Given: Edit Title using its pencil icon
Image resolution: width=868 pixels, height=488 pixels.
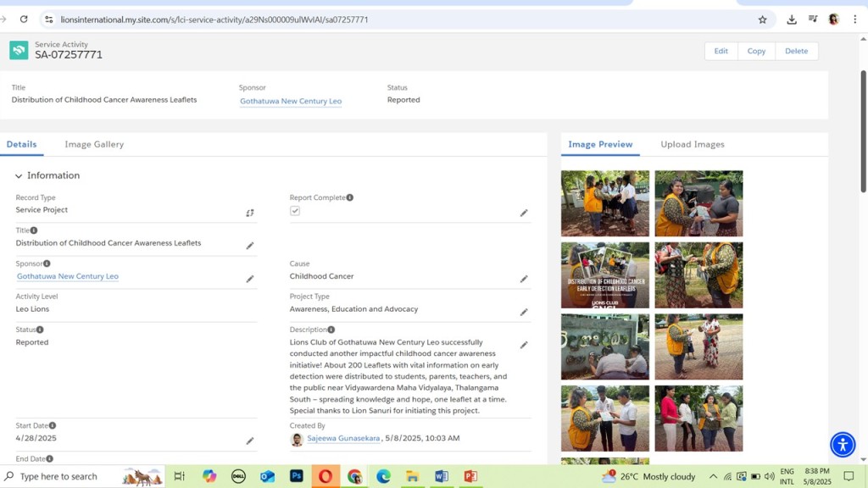Looking at the screenshot, I should click(x=250, y=246).
